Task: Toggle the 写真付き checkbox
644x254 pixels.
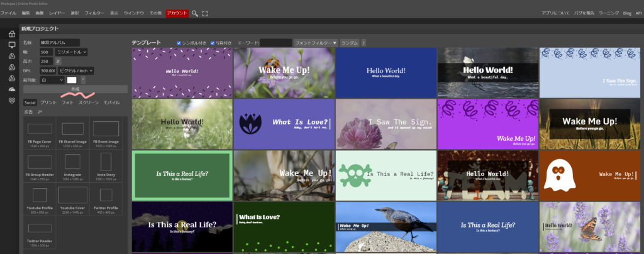Action: pyautogui.click(x=213, y=43)
